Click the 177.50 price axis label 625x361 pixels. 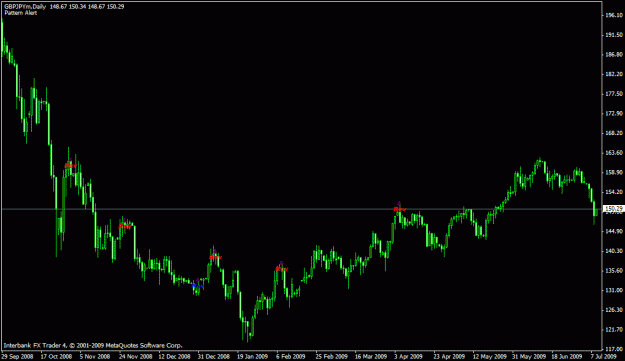click(x=614, y=94)
